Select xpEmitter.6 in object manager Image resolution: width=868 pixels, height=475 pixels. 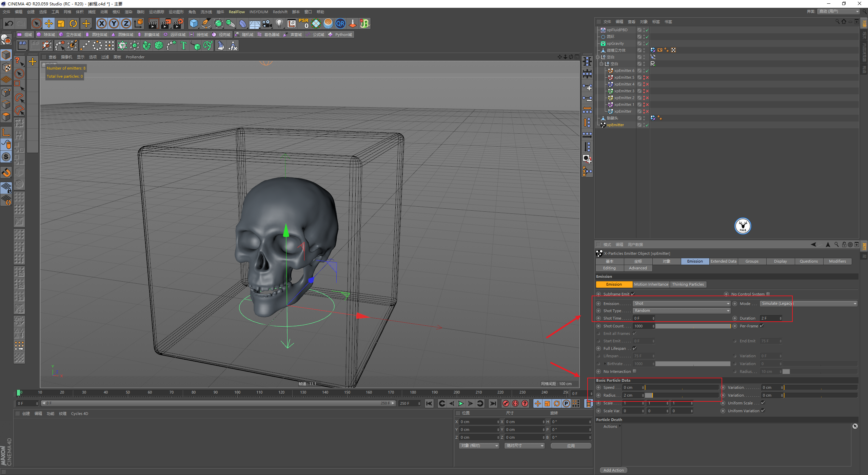coord(624,71)
